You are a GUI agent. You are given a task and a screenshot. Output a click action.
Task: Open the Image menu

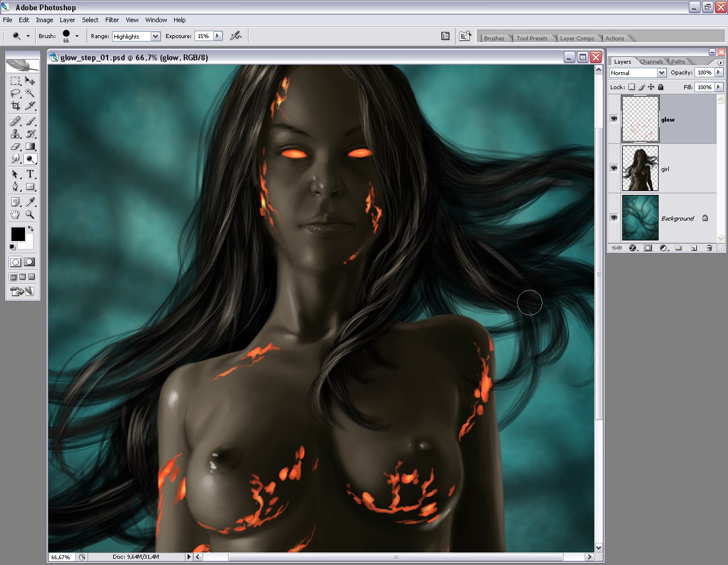pyautogui.click(x=44, y=20)
